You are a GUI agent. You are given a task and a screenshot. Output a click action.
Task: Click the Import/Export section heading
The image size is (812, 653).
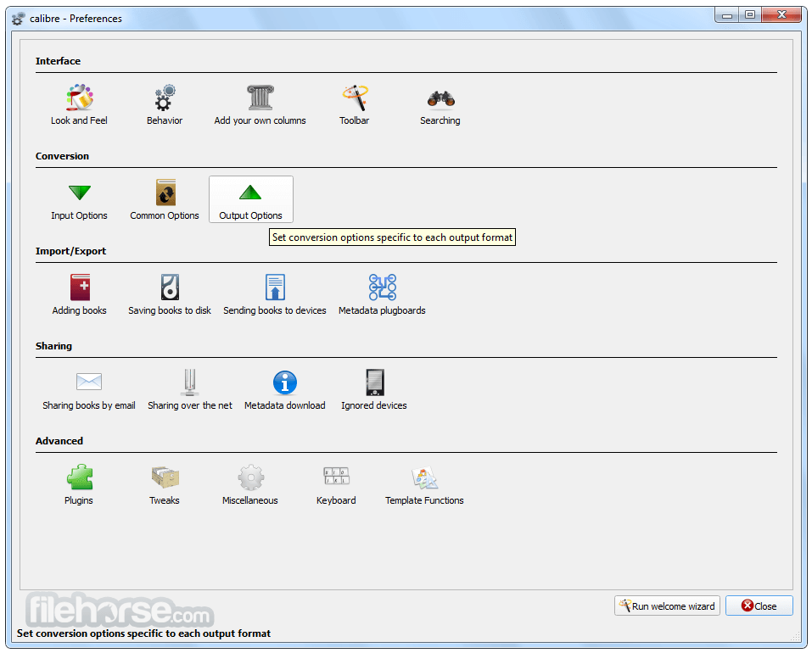coord(71,251)
